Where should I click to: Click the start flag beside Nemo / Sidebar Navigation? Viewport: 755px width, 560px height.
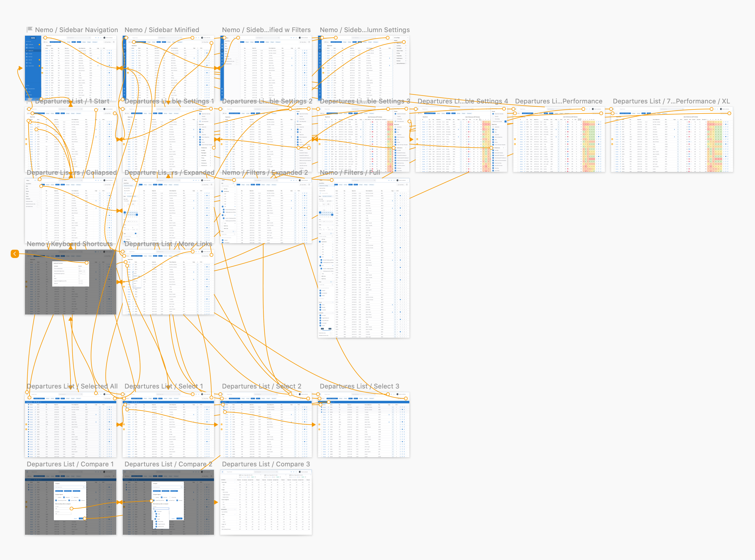point(30,30)
